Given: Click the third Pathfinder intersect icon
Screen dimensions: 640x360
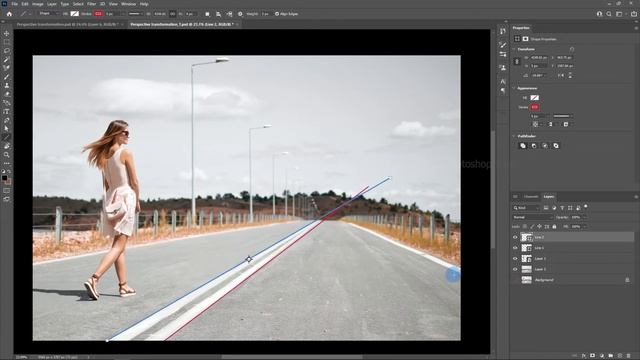Looking at the screenshot, I should [x=545, y=146].
